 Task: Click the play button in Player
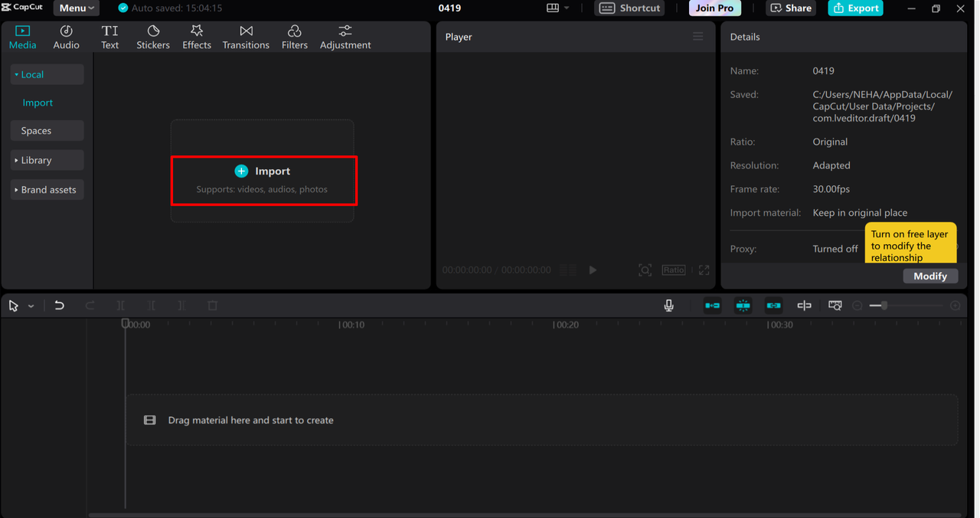coord(593,270)
